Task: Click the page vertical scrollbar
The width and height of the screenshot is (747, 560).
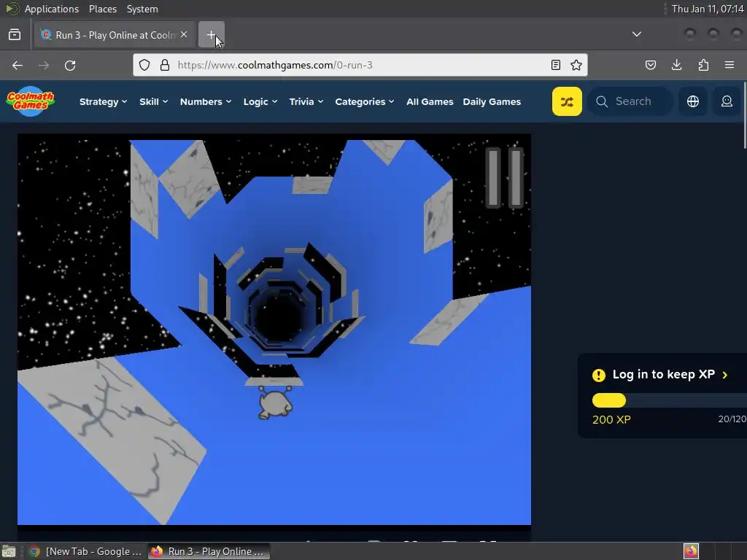Action: pyautogui.click(x=745, y=114)
